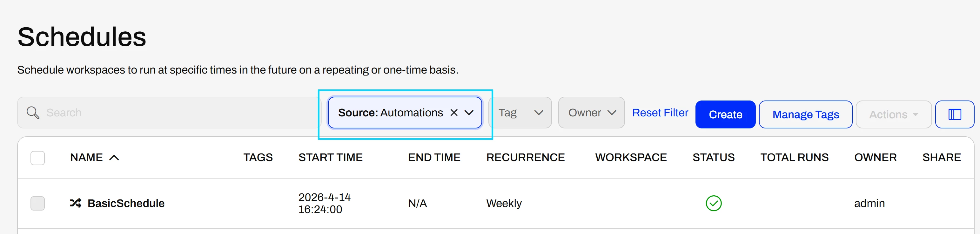
Task: Sort table by RECURRENCE column header
Action: 525,158
